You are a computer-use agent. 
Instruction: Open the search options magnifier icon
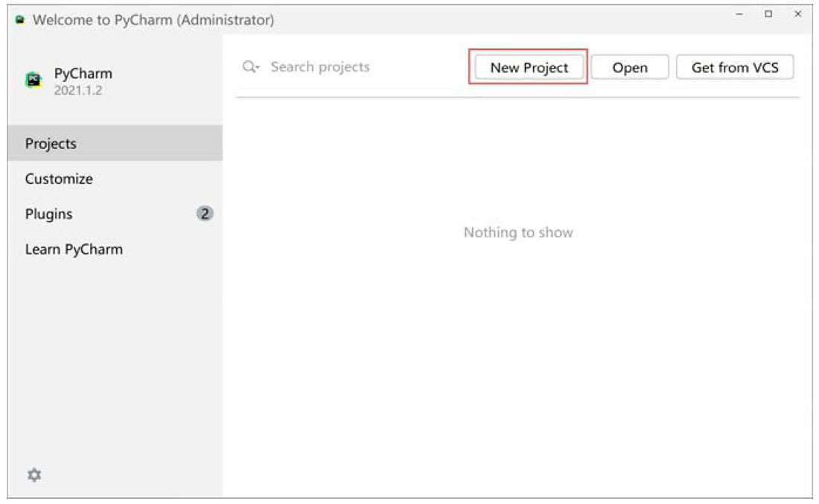point(250,67)
